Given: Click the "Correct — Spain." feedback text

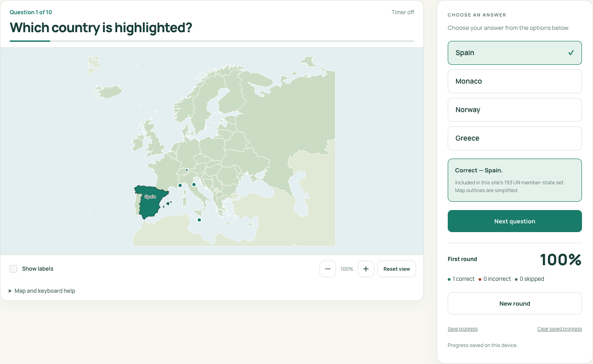Looking at the screenshot, I should [479, 171].
